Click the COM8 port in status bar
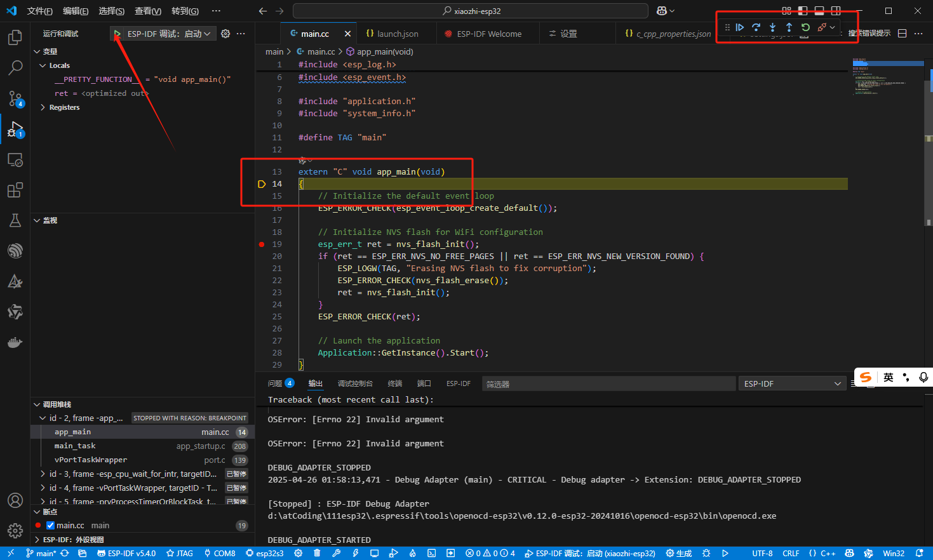This screenshot has height=560, width=933. 219,554
